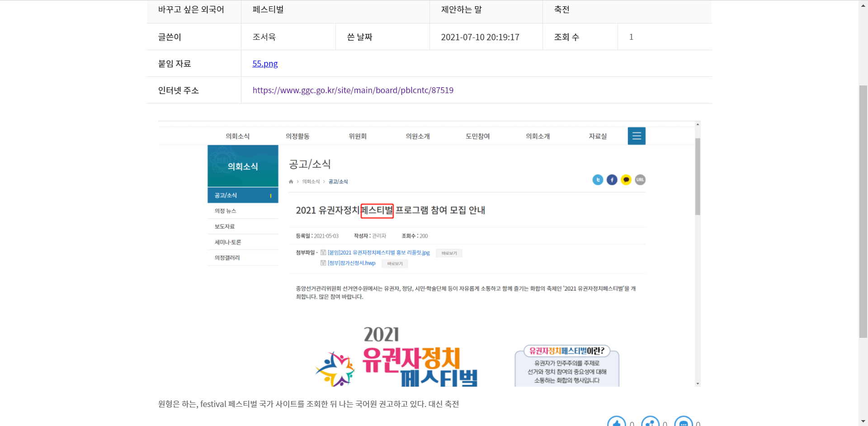
Task: Open the 도민참여 menu item
Action: (478, 136)
